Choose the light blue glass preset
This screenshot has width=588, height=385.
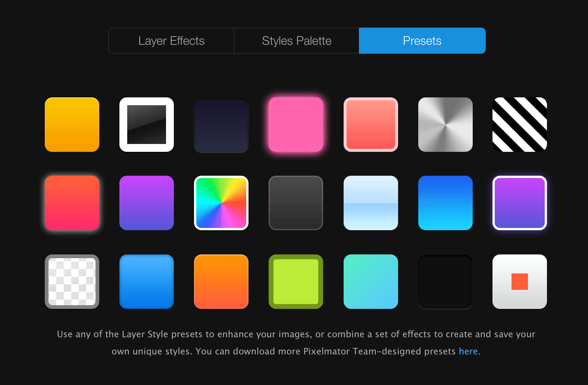371,203
